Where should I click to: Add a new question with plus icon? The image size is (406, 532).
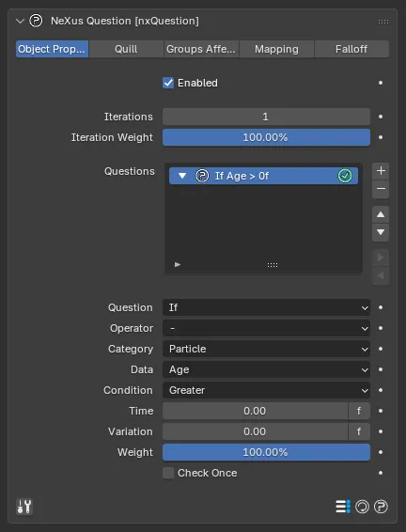point(381,171)
